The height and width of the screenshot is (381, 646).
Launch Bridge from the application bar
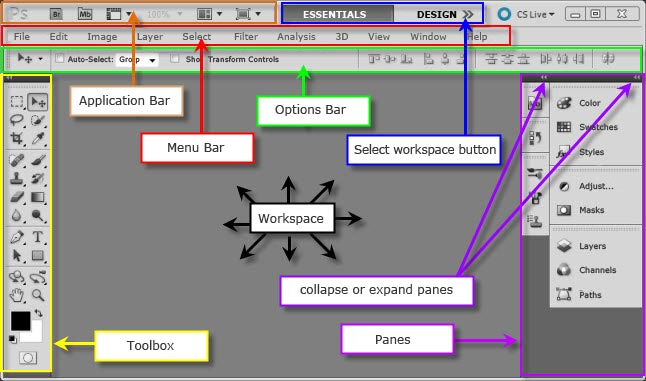[56, 14]
